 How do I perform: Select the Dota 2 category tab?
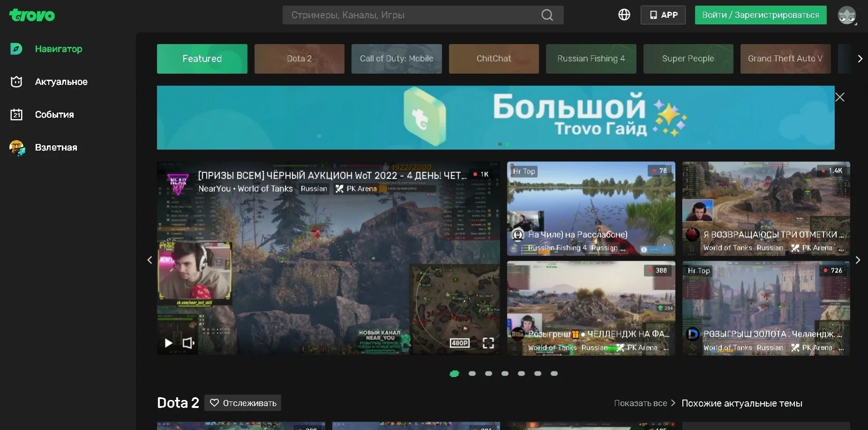[299, 59]
